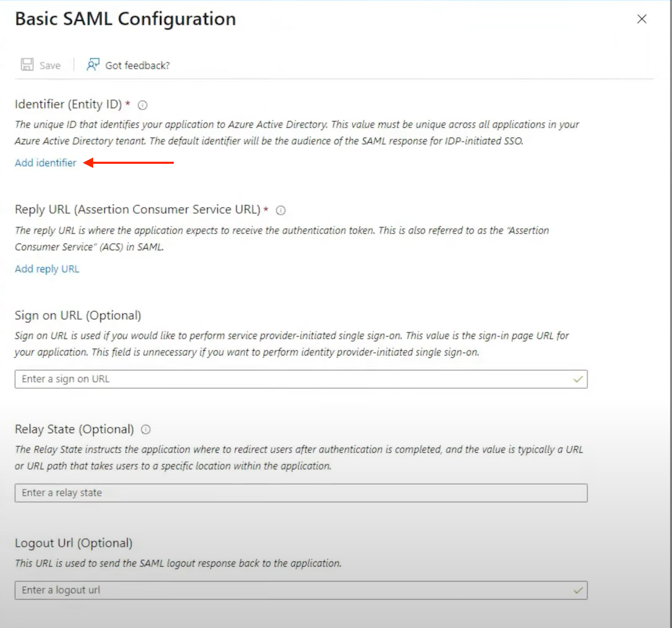Click the info icon beside Reply URL heading
Image resolution: width=672 pixels, height=628 pixels.
[x=281, y=210]
